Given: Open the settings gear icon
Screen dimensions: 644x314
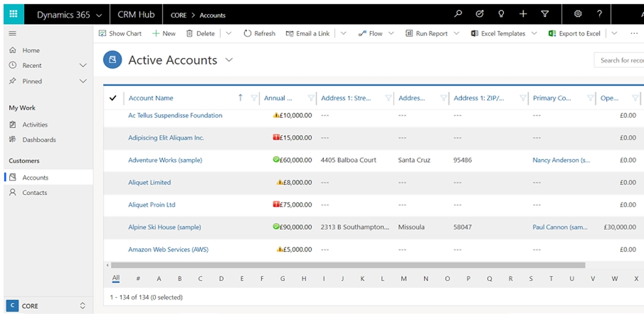Looking at the screenshot, I should (578, 14).
